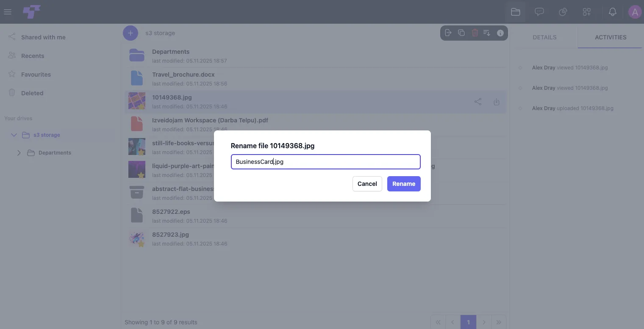The image size is (644, 329).
Task: Select the file name 'Izveidojam Workspace (Darba Telpu).pdf'
Action: coord(210,120)
